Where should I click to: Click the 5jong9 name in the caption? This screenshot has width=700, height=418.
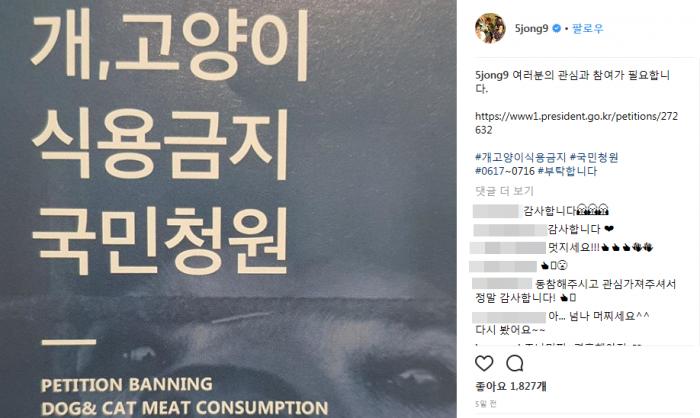click(492, 75)
